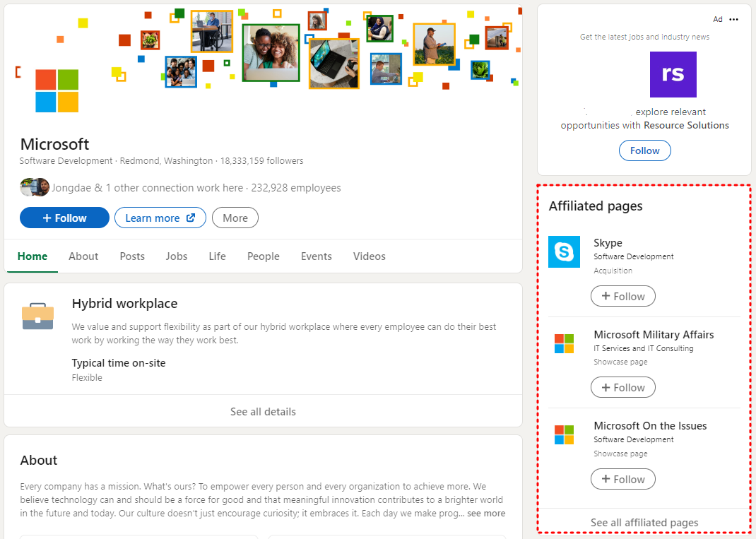Click the Hybrid workplace heading
The image size is (756, 539).
click(125, 303)
